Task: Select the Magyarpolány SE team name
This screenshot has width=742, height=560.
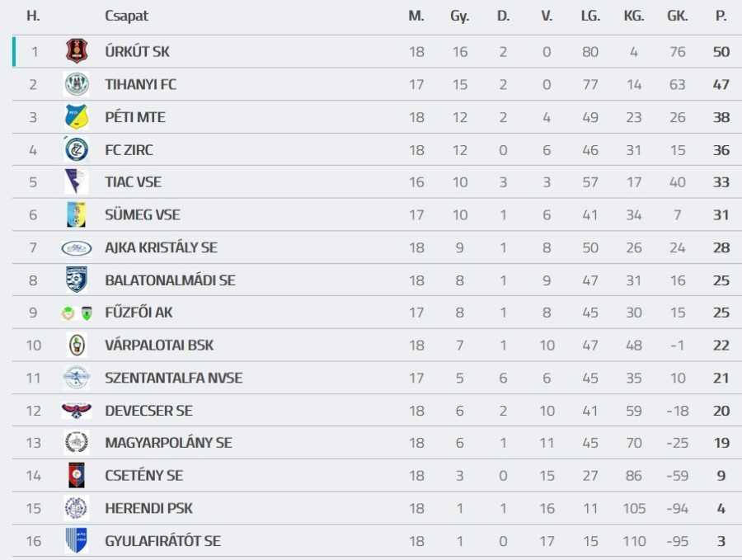Action: [x=168, y=443]
